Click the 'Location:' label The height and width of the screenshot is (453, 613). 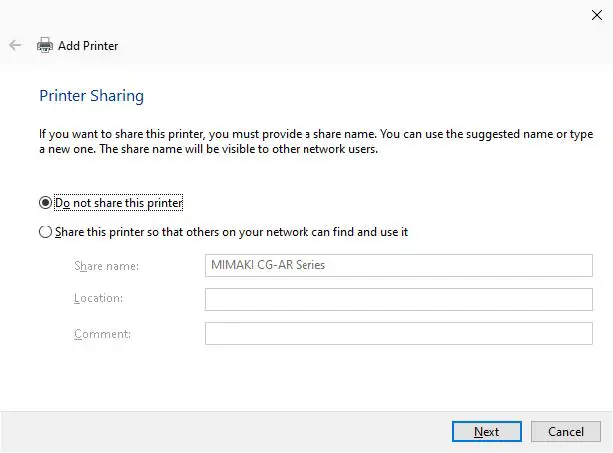pyautogui.click(x=101, y=300)
